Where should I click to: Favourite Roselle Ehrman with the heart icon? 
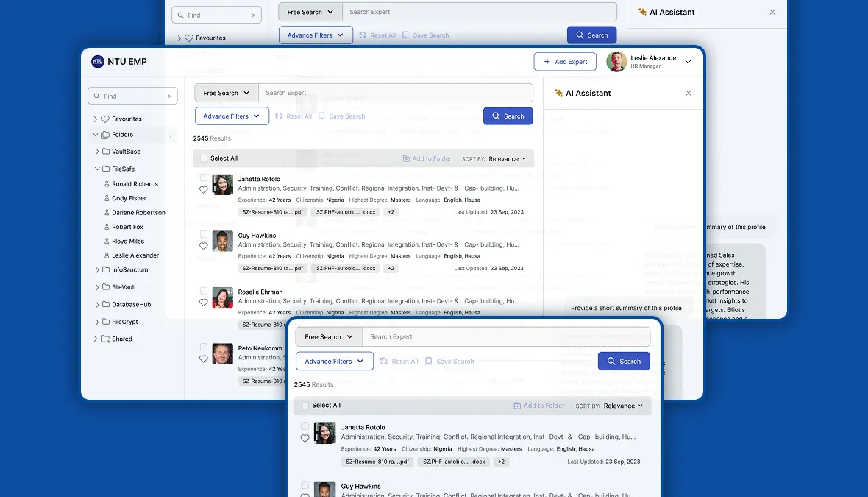click(204, 303)
